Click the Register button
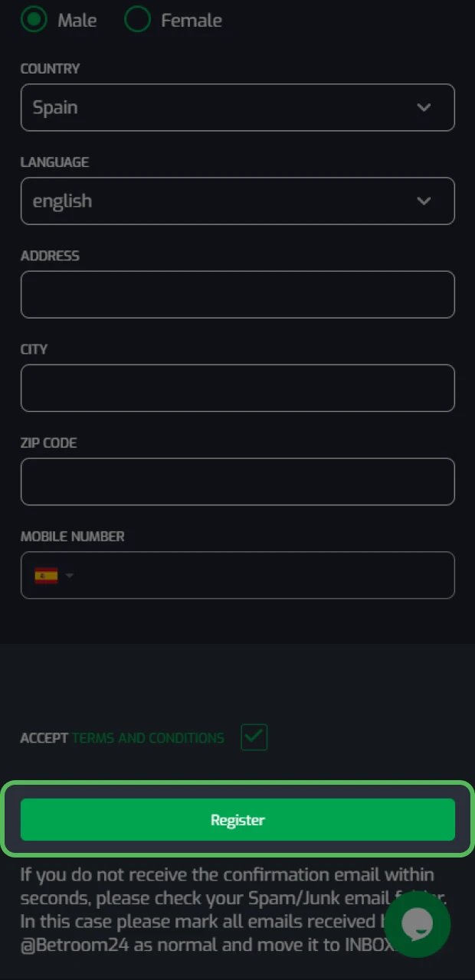Image resolution: width=475 pixels, height=980 pixels. 237,818
